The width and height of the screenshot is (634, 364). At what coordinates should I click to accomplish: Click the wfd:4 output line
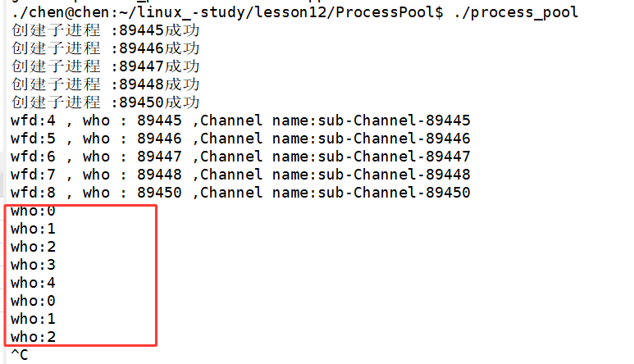[x=240, y=121]
